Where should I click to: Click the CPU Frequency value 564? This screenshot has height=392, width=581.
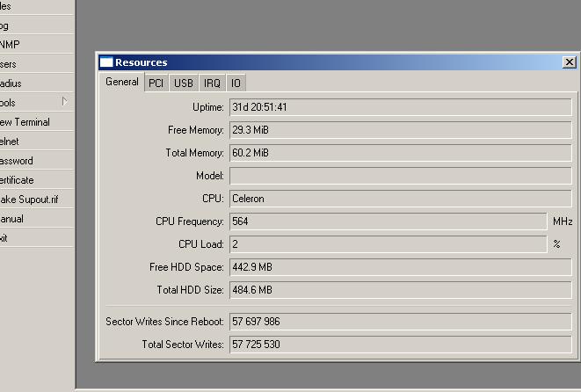coord(389,221)
